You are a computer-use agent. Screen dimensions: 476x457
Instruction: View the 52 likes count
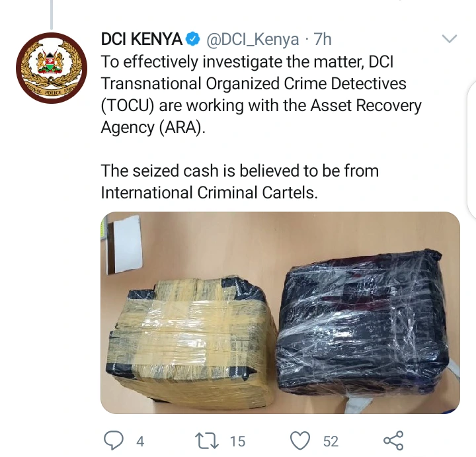(x=331, y=441)
